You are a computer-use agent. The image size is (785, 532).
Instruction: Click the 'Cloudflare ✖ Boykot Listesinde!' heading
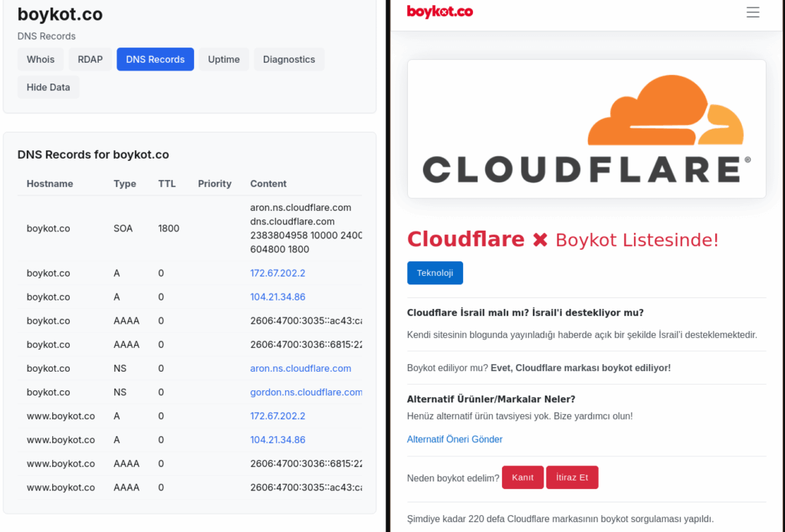[563, 240]
